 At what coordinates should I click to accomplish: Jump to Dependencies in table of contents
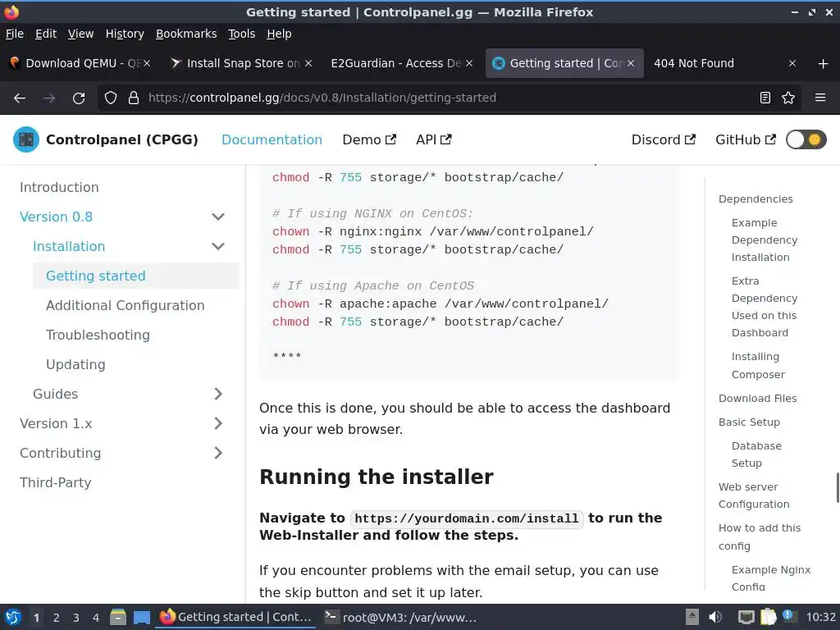[x=756, y=199]
